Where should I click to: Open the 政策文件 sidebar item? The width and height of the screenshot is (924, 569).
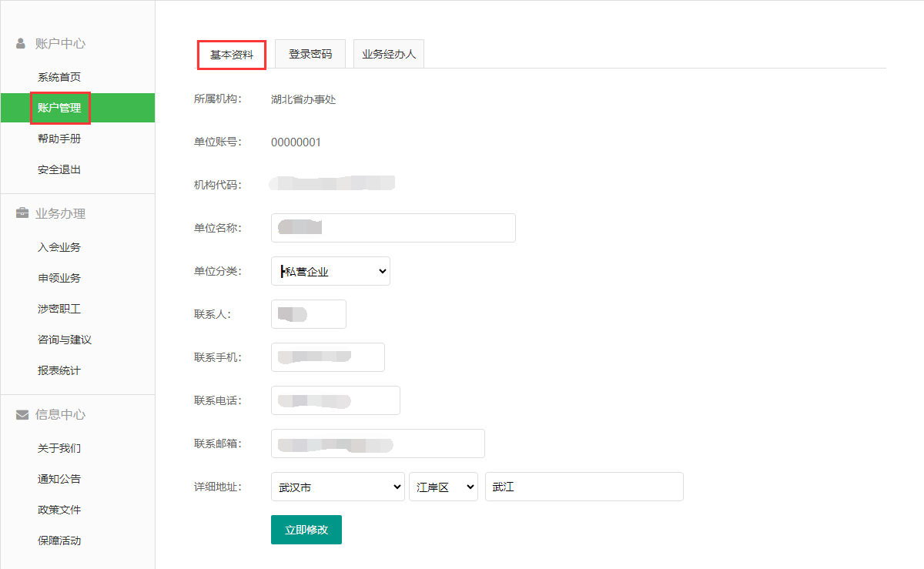coord(59,510)
